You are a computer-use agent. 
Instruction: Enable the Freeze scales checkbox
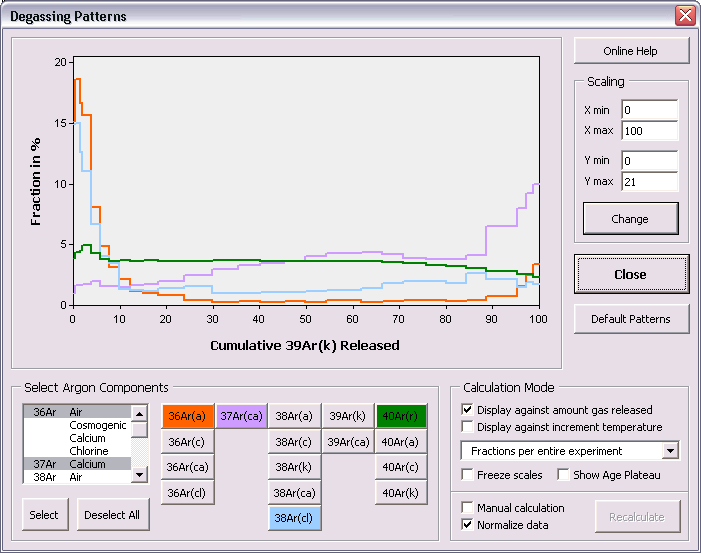[x=468, y=475]
